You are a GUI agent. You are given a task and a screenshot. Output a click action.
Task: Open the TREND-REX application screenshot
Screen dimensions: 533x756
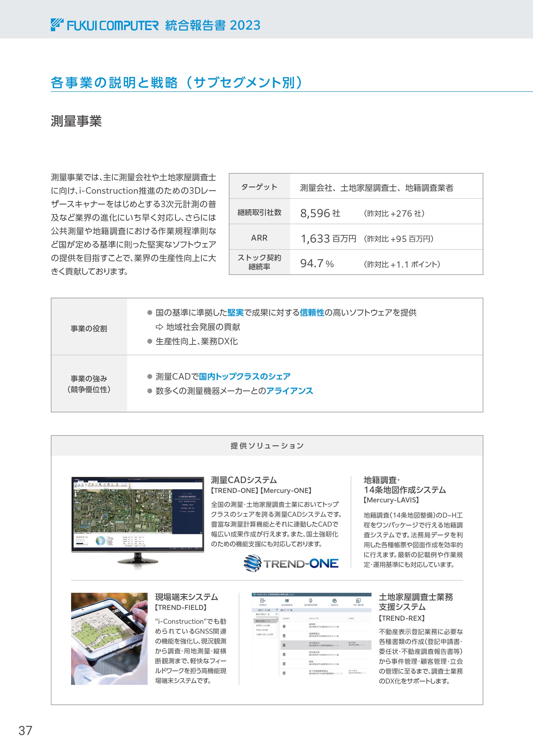(311, 635)
